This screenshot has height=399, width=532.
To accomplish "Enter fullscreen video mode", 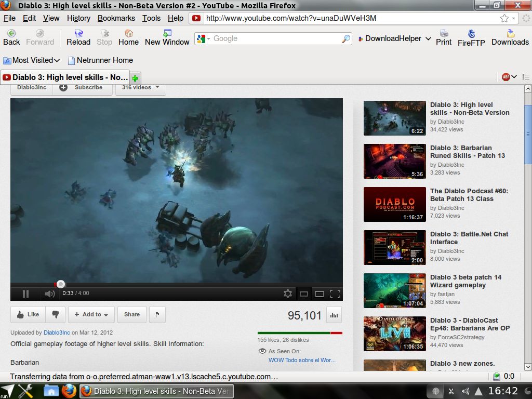I will tap(335, 294).
